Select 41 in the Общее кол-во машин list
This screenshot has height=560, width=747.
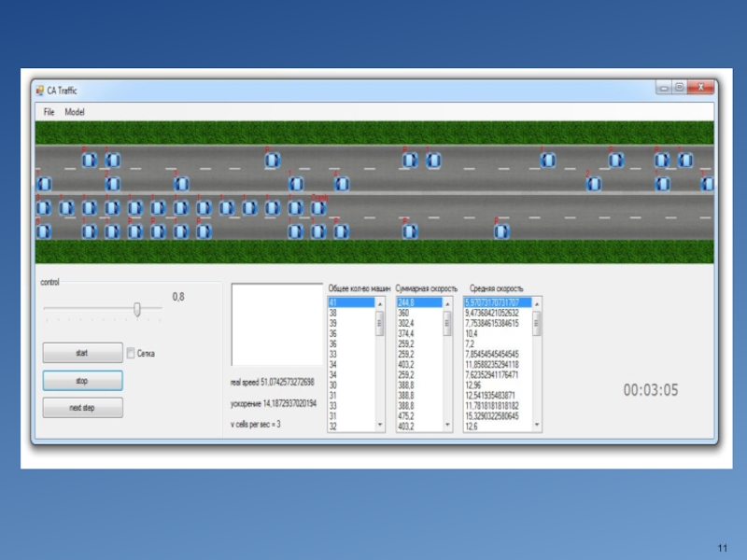(x=351, y=303)
